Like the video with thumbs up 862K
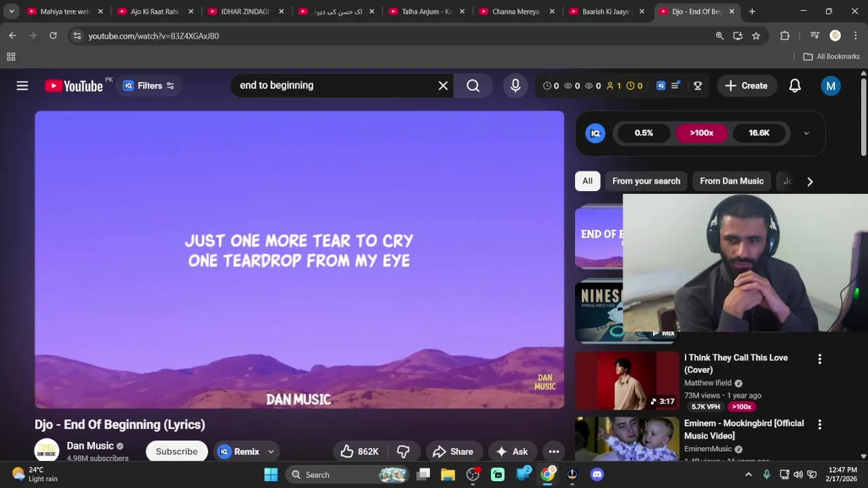The image size is (868, 488). tap(359, 451)
